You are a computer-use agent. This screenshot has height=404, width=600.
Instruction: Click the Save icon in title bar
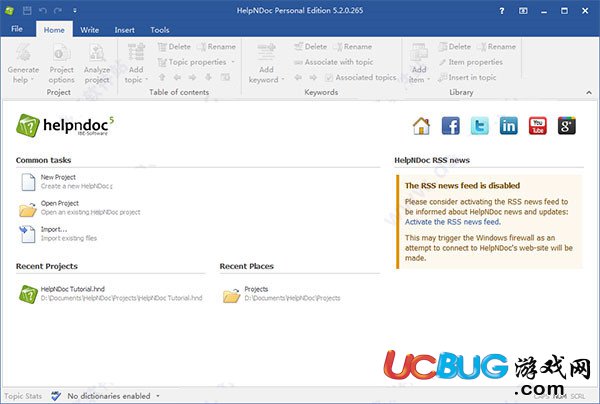tap(27, 10)
